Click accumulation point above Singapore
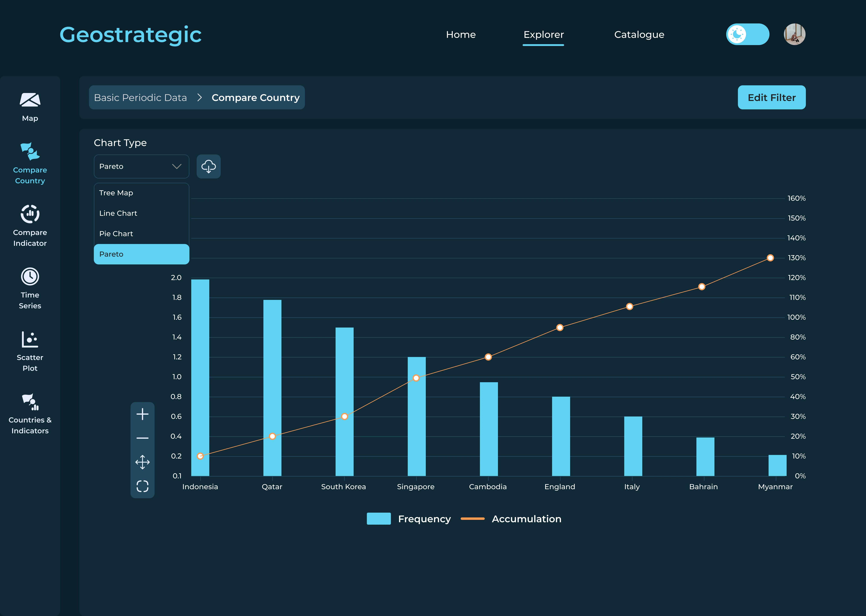This screenshot has height=616, width=866. coord(416,378)
